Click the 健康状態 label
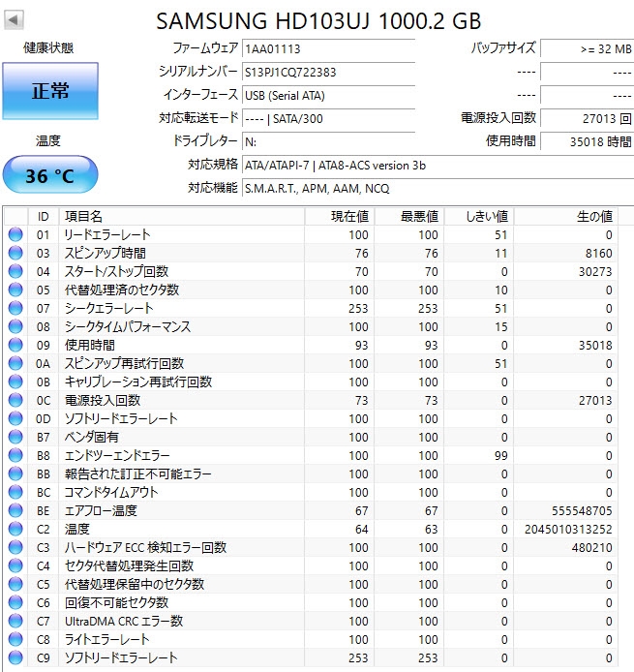This screenshot has width=634, height=672. [x=48, y=47]
